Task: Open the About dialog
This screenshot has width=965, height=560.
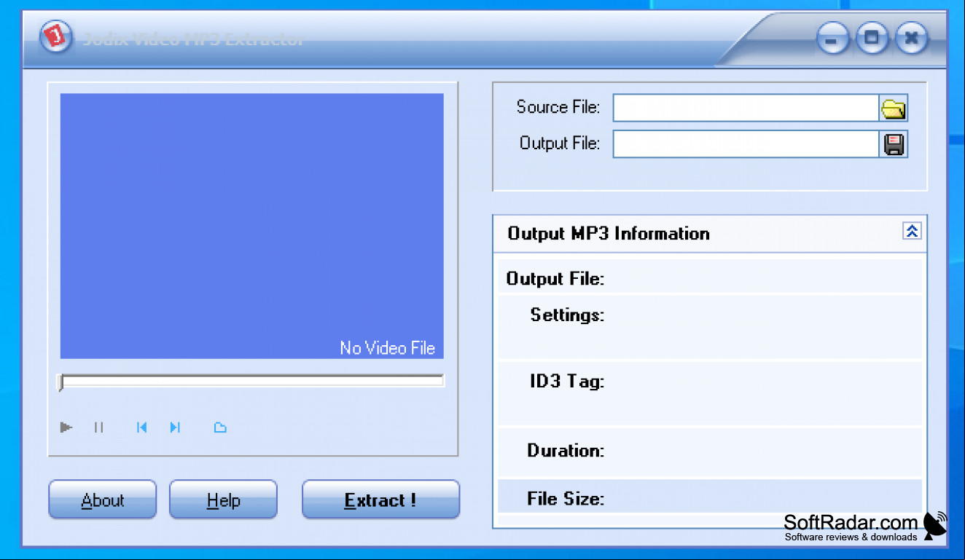Action: [103, 500]
